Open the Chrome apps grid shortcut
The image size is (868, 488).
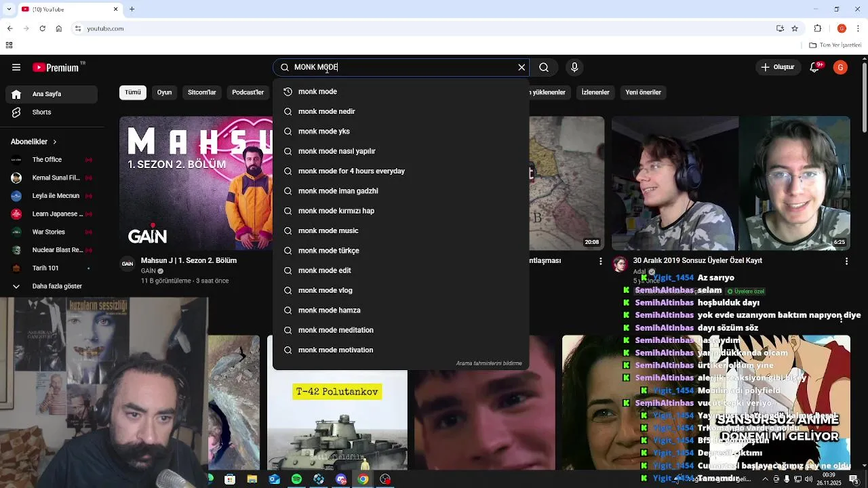tap(9, 45)
